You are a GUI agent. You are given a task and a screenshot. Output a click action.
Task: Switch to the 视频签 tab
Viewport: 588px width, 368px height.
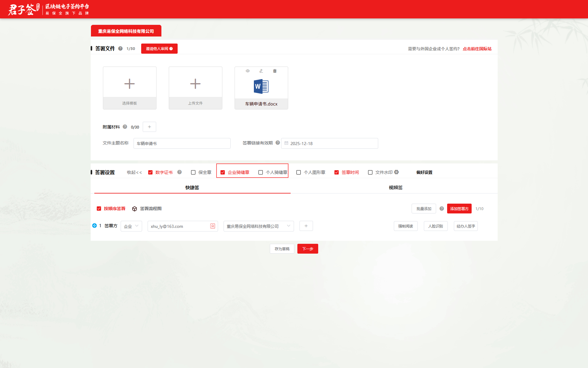click(x=395, y=187)
